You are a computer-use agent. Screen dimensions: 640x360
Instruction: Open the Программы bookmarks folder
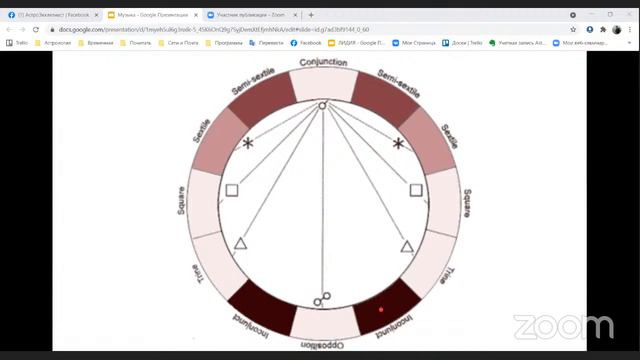point(224,43)
